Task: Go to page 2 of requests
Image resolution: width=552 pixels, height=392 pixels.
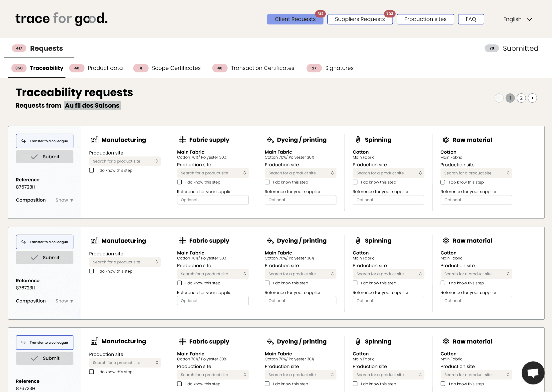Action: click(x=521, y=98)
